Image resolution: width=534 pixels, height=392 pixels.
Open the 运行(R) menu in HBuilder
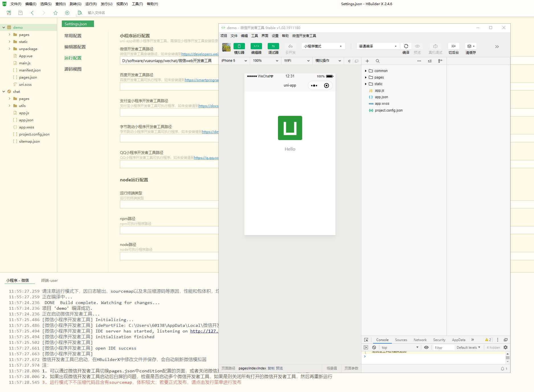click(x=91, y=4)
